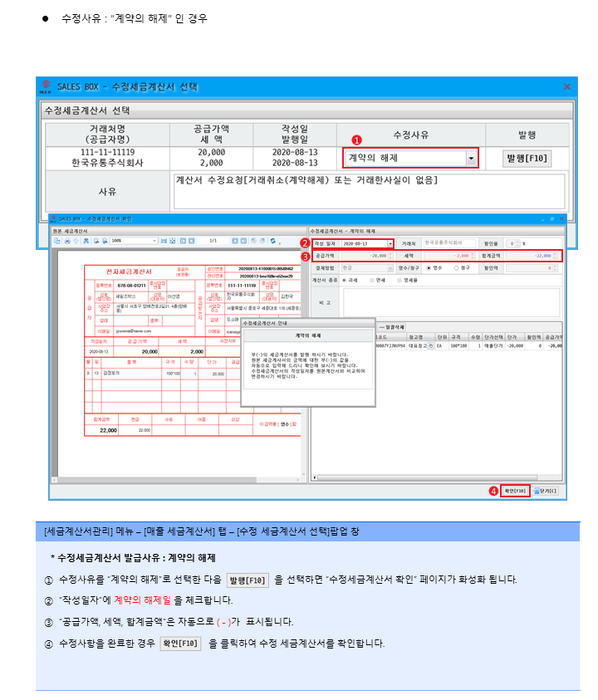598x700 pixels.
Task: Click the 매출단가 cell in item row
Action: (x=494, y=345)
